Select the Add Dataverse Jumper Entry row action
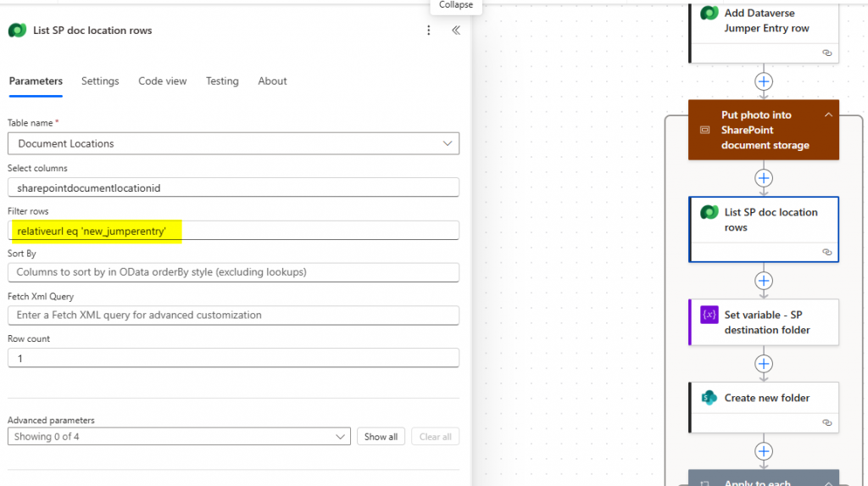868x486 pixels. pyautogui.click(x=765, y=21)
